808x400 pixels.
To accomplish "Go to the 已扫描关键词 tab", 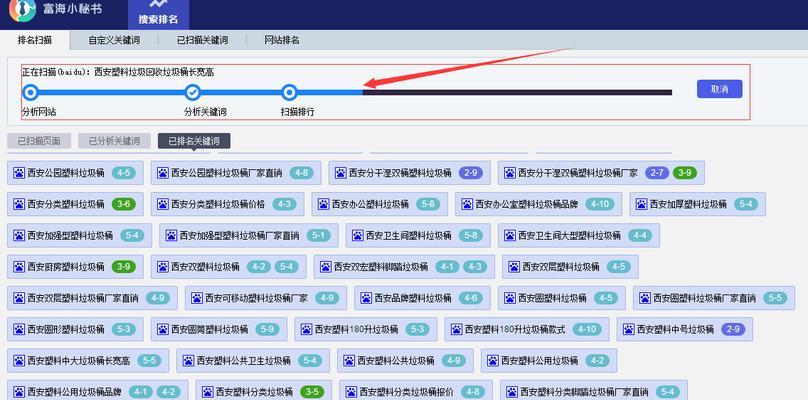I will click(203, 40).
